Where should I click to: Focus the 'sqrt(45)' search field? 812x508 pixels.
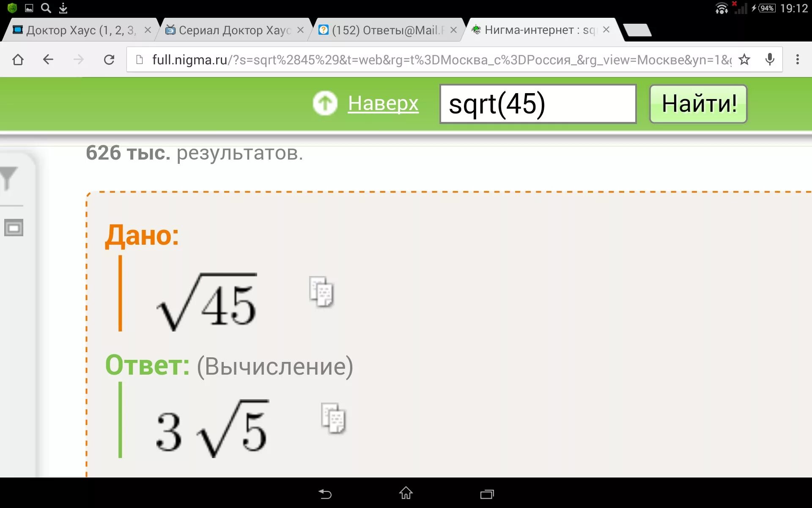coord(538,104)
